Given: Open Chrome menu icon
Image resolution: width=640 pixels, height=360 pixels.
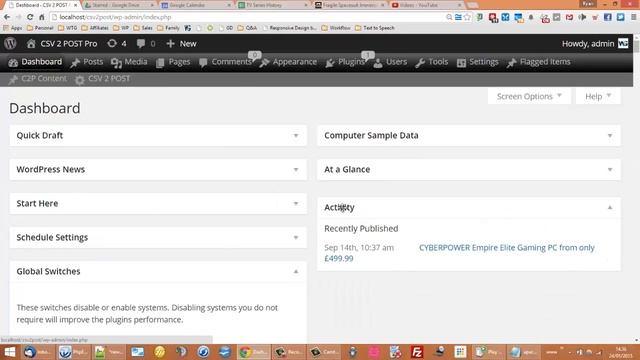Looking at the screenshot, I should click(633, 17).
